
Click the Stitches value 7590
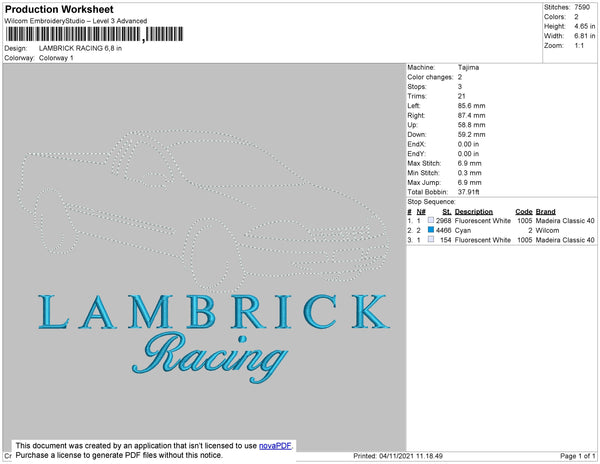(582, 7)
